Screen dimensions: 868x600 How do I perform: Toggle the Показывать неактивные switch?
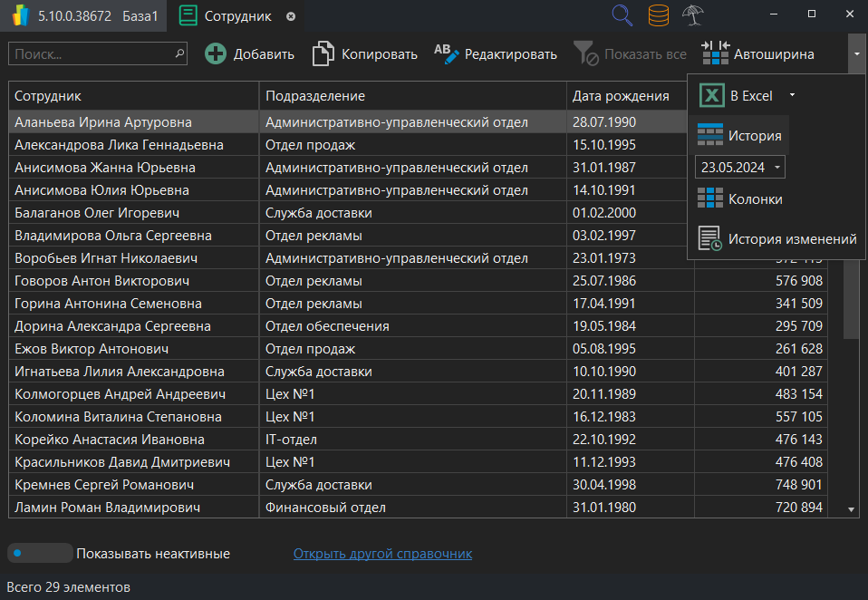click(x=40, y=553)
